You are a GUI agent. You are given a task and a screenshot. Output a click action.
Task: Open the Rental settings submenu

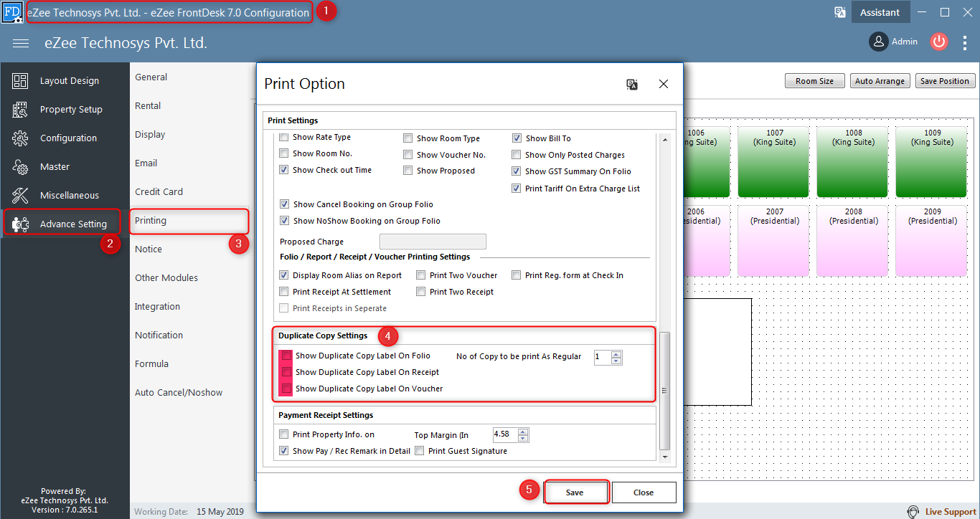click(x=148, y=105)
